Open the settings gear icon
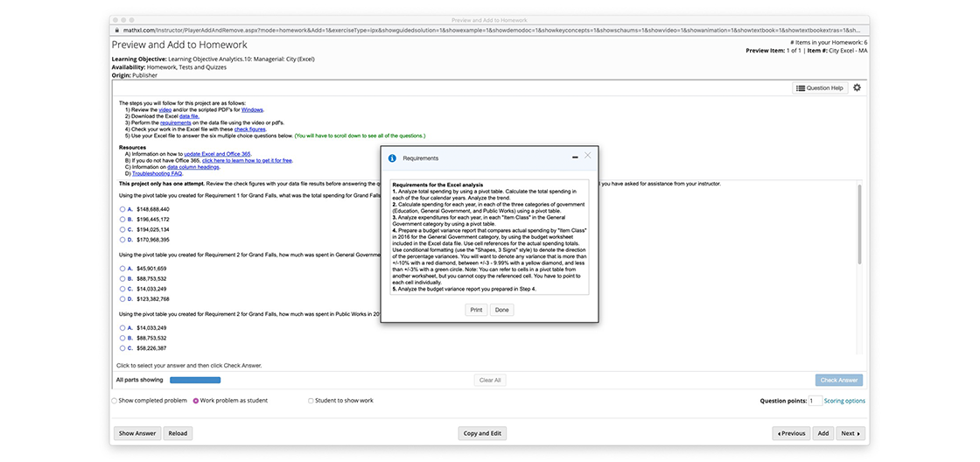The width and height of the screenshot is (980, 462). [857, 87]
